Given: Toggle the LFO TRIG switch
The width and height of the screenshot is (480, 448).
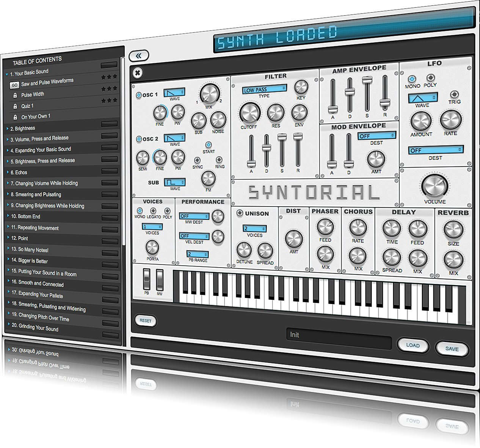Looking at the screenshot, I should [x=454, y=94].
